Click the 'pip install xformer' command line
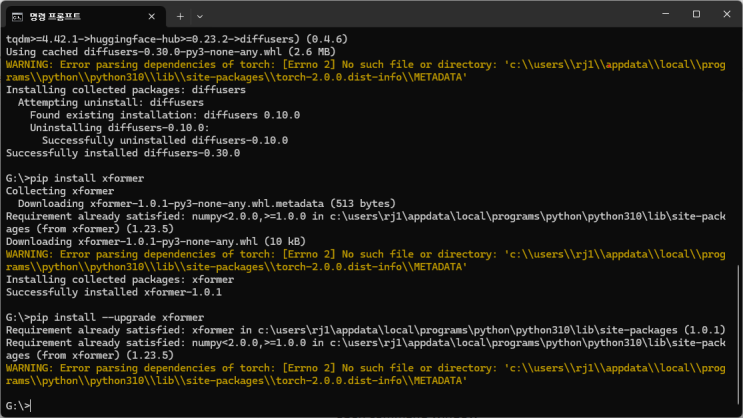 (x=75, y=179)
